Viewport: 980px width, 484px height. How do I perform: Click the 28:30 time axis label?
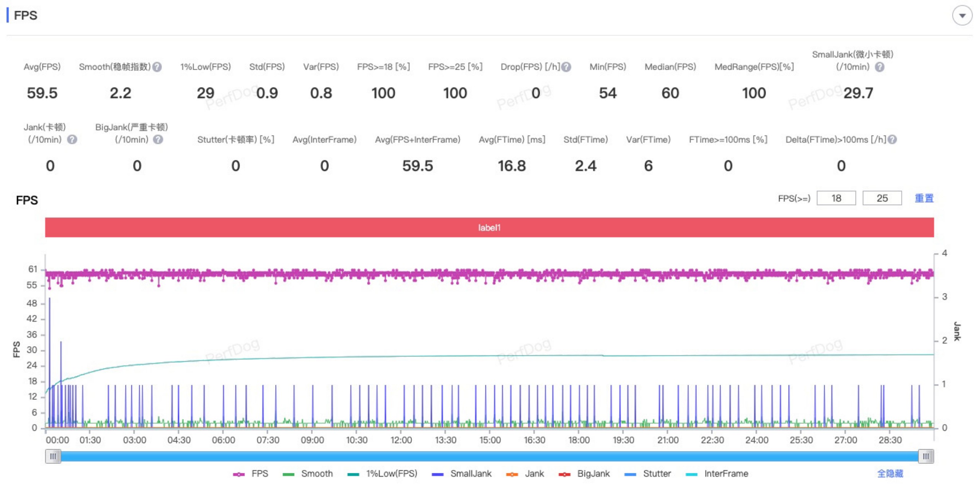pos(890,440)
